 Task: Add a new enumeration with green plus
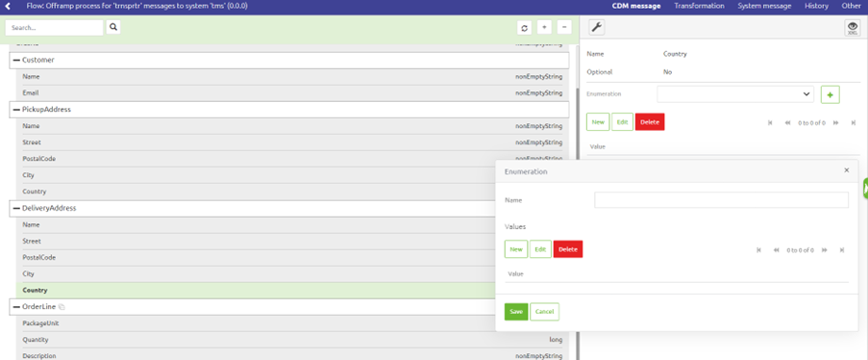[x=830, y=95]
